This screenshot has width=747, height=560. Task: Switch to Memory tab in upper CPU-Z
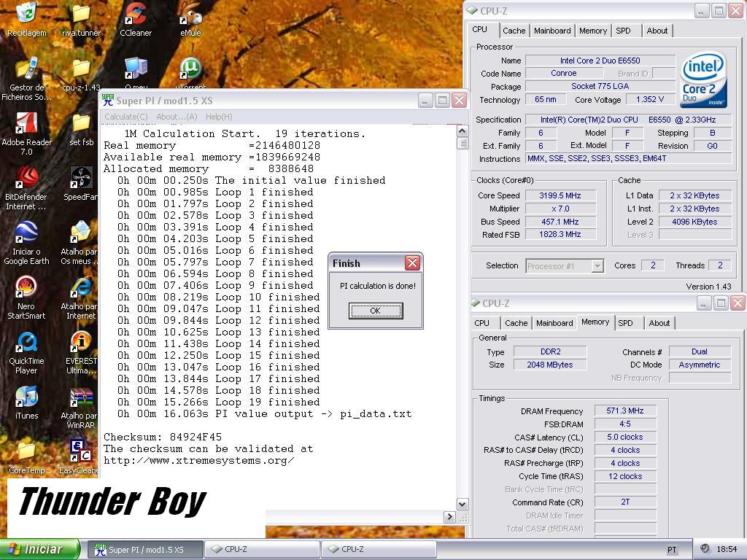[593, 31]
